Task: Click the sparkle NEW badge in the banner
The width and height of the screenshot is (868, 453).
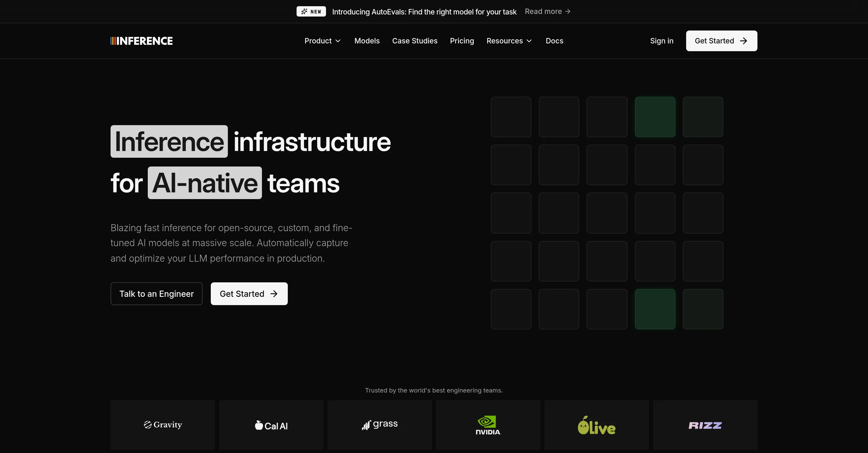Action: (311, 11)
